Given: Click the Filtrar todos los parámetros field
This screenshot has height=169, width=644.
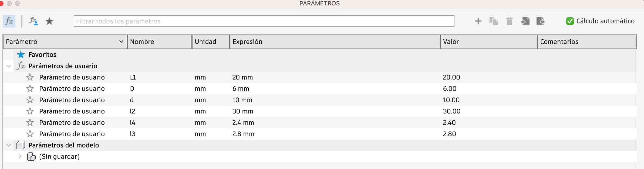Looking at the screenshot, I should (x=264, y=21).
